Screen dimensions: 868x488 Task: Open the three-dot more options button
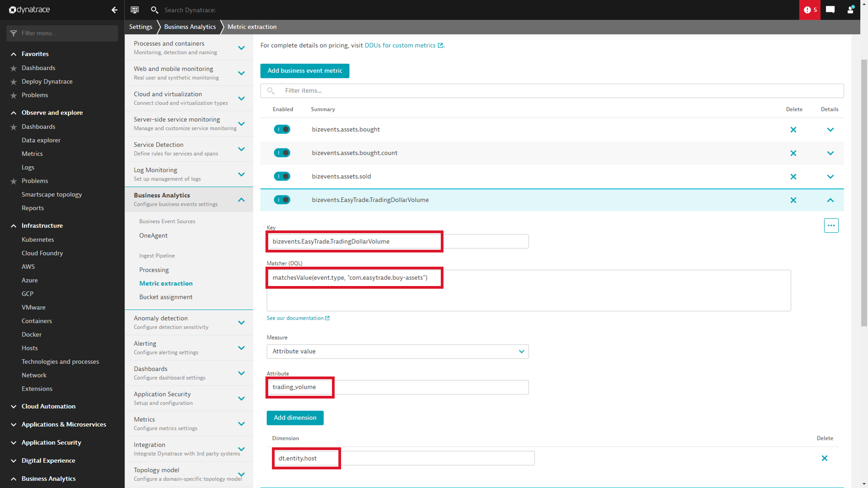pyautogui.click(x=831, y=225)
